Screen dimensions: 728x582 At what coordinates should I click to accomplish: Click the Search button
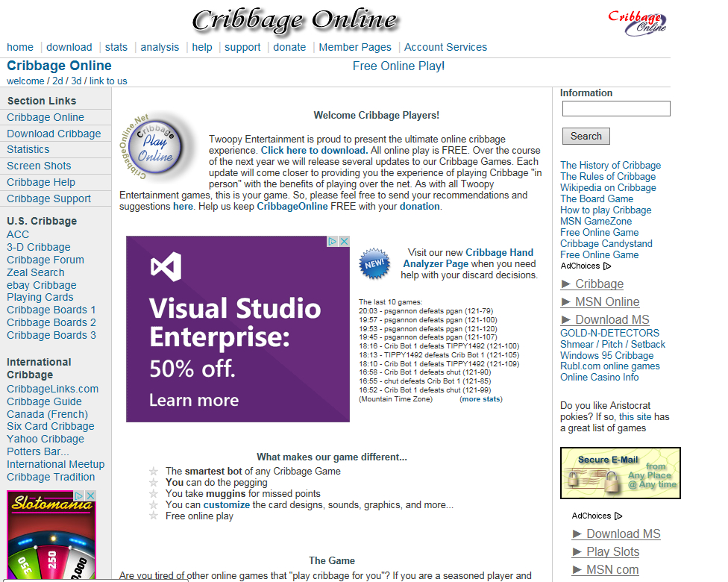click(586, 136)
